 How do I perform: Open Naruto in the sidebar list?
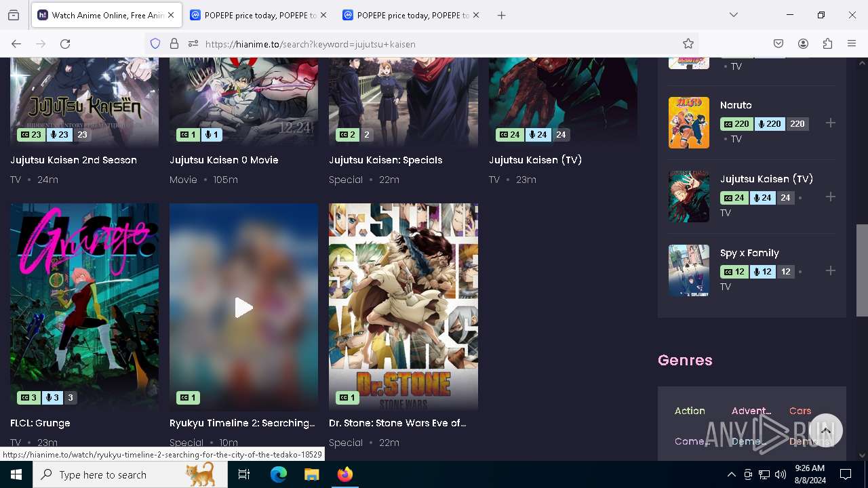pyautogui.click(x=736, y=105)
